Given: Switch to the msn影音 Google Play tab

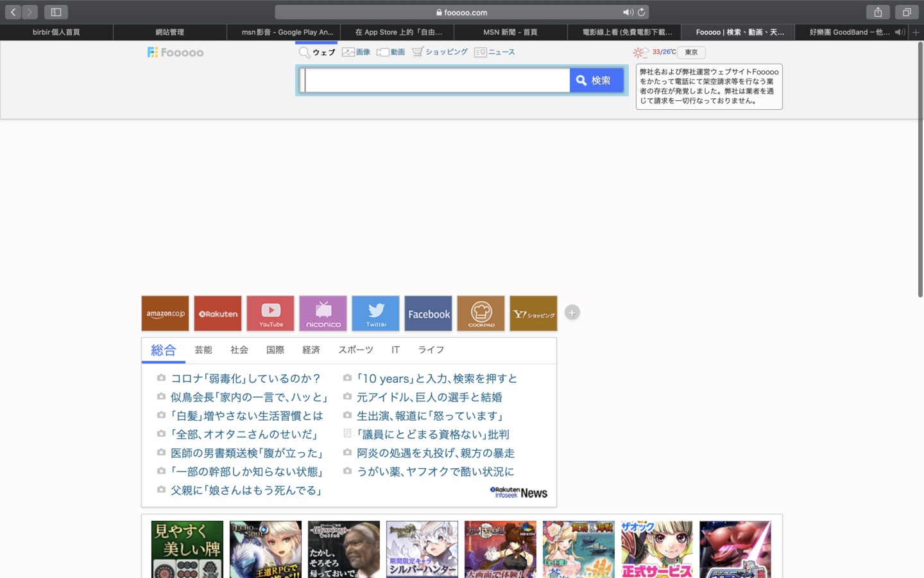Looking at the screenshot, I should 284,32.
